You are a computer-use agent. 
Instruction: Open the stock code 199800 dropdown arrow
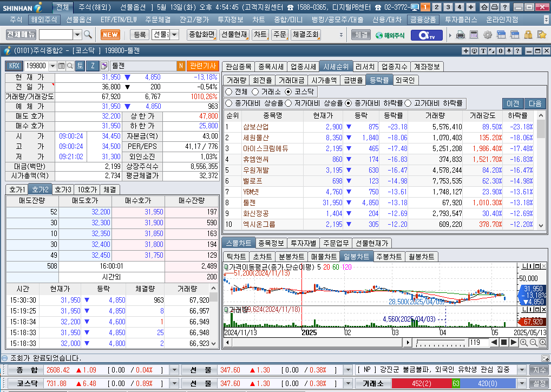pyautogui.click(x=53, y=66)
